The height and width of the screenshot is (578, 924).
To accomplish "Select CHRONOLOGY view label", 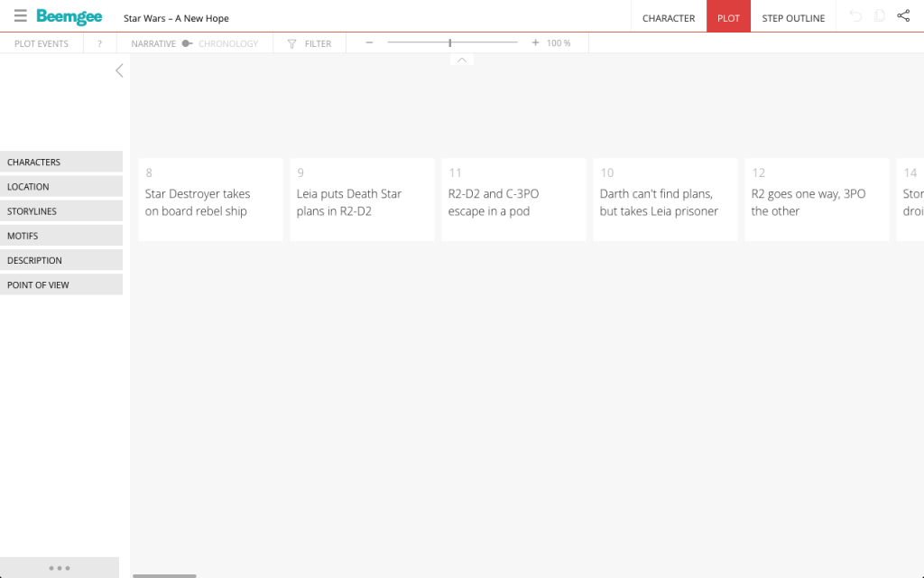I will [228, 43].
